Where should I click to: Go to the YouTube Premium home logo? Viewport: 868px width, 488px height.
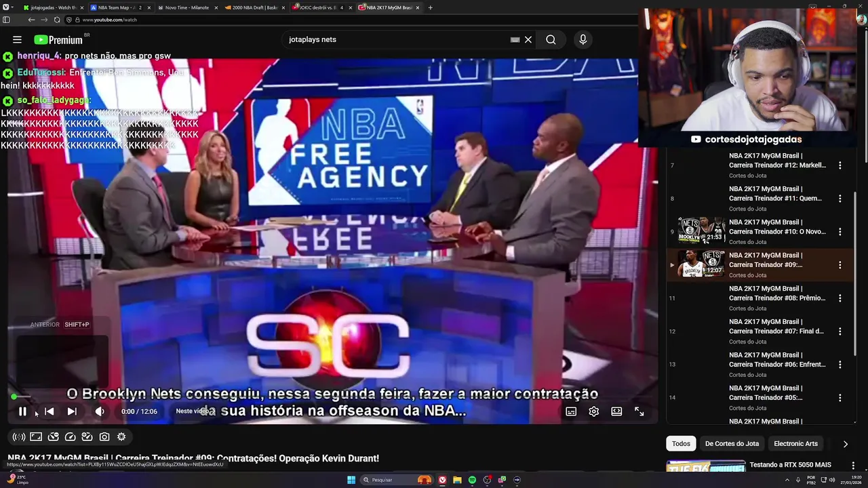[58, 40]
